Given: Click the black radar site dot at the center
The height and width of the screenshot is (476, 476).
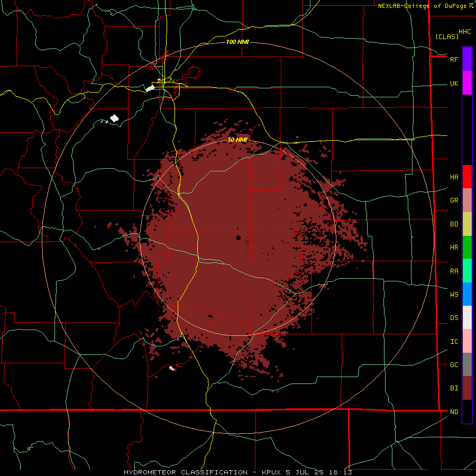Looking at the screenshot, I should [238, 237].
